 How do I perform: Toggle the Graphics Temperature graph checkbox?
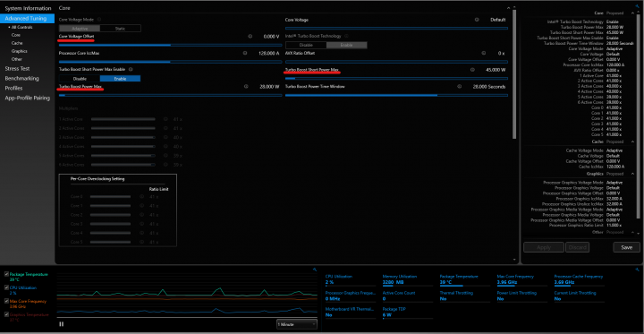coord(6,314)
